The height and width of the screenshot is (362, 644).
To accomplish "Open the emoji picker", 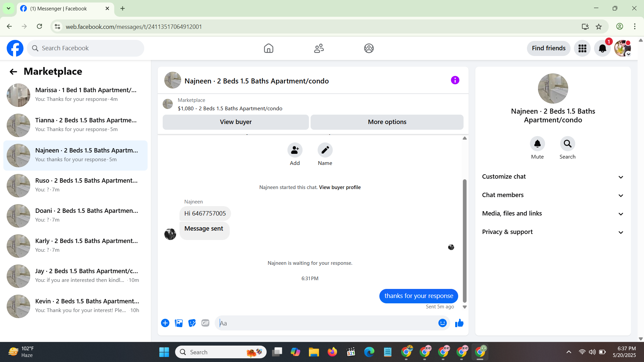I will coord(442,323).
